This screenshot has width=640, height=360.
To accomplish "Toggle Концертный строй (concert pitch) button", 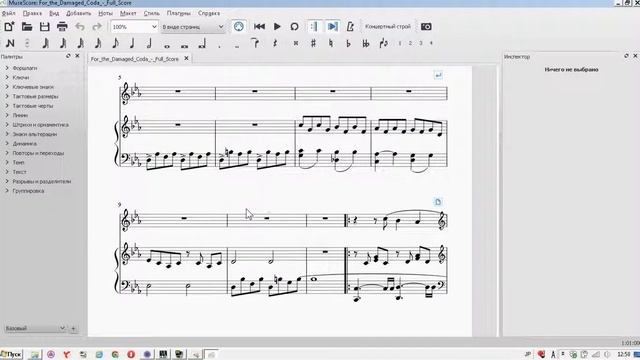I will 388,27.
